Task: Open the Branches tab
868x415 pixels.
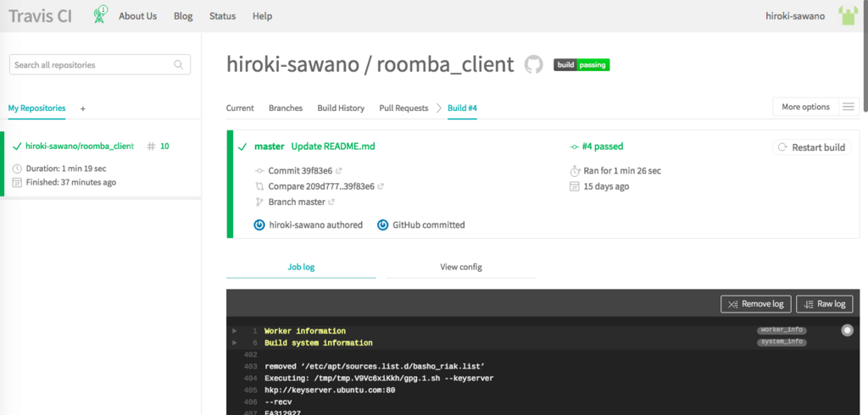Action: tap(286, 108)
